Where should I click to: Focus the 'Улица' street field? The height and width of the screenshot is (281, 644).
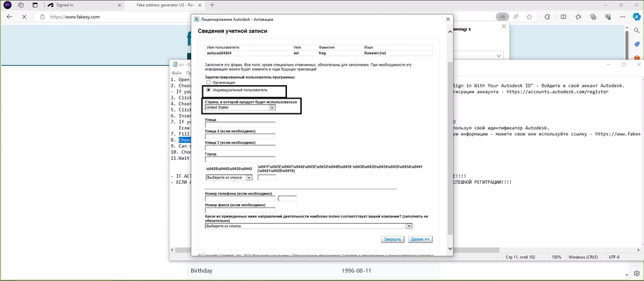[240, 124]
